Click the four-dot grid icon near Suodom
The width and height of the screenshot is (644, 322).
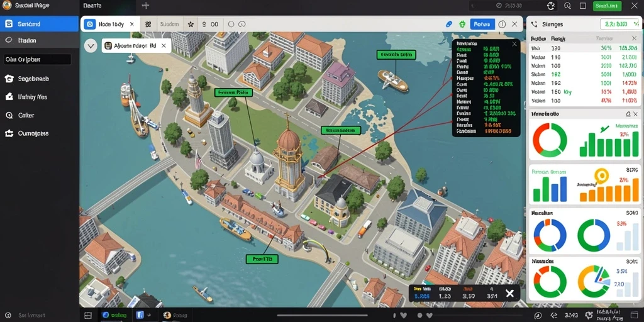(x=148, y=25)
